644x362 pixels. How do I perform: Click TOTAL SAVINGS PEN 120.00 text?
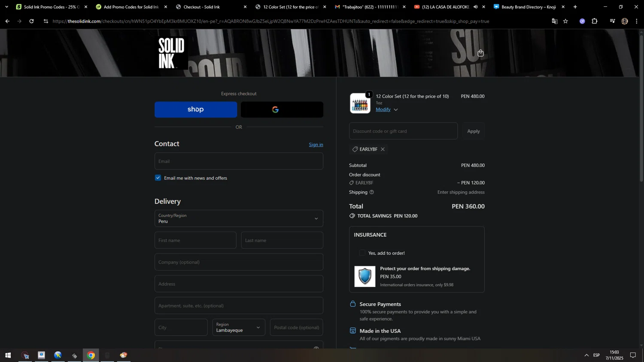click(x=387, y=216)
